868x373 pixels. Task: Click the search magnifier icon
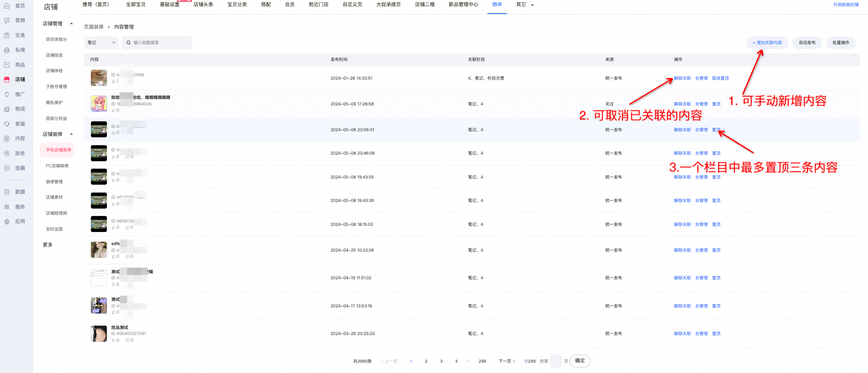pyautogui.click(x=128, y=43)
